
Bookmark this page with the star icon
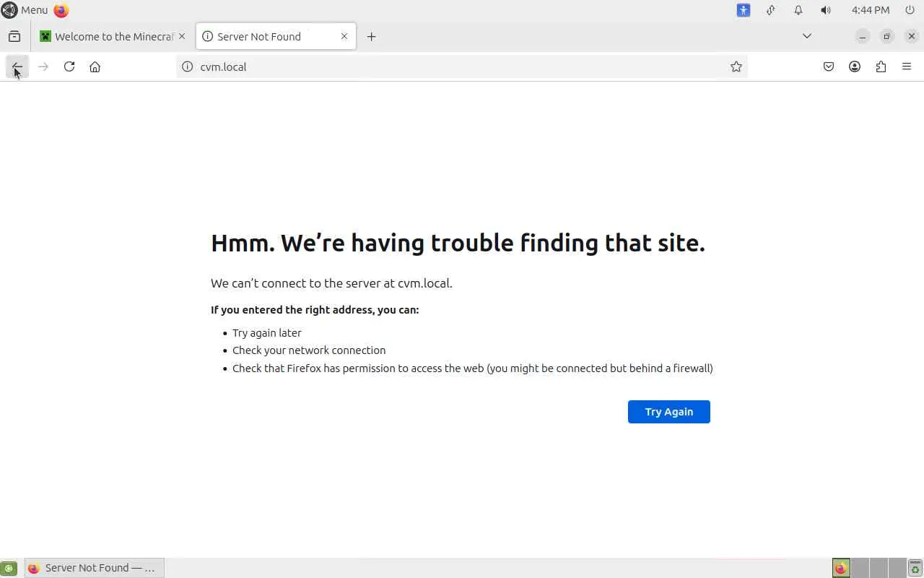point(736,66)
